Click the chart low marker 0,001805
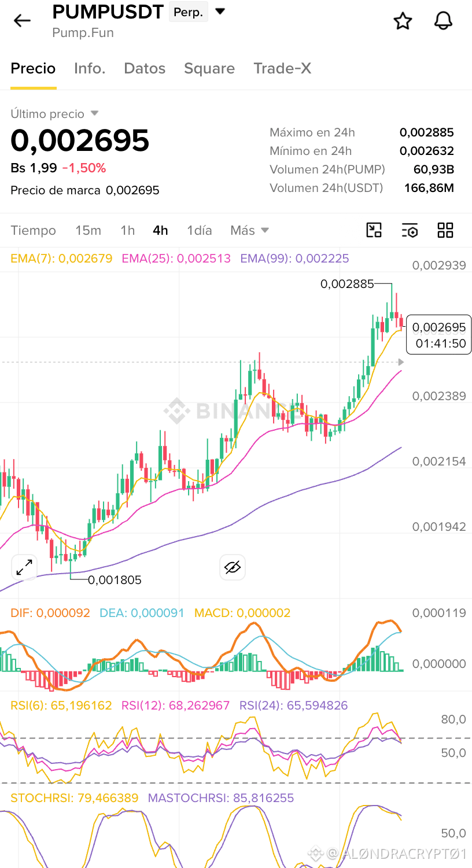 tap(115, 579)
